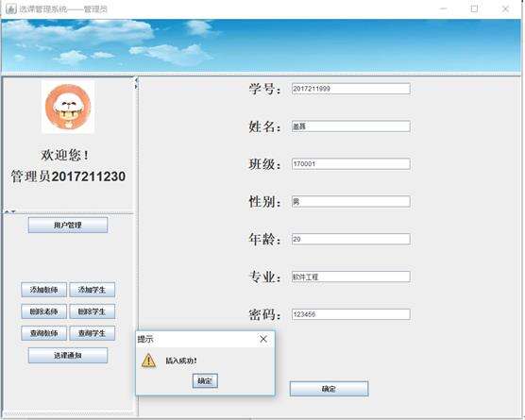This screenshot has width=525, height=420.
Task: Click the Java app icon in title bar
Action: (x=11, y=9)
